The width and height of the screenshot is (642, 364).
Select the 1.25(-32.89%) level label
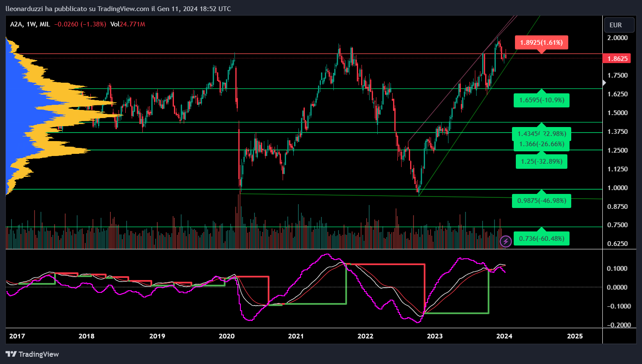541,162
